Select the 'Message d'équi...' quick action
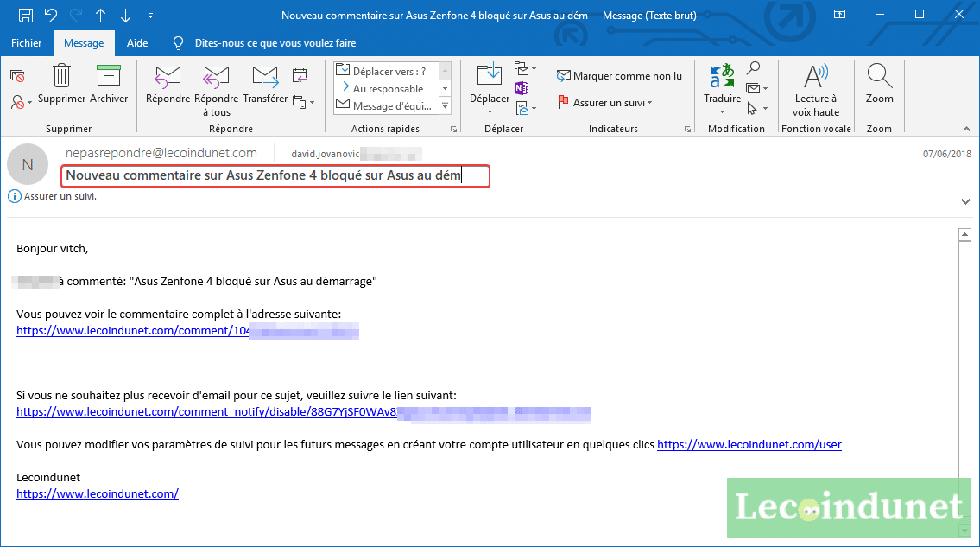 (386, 105)
